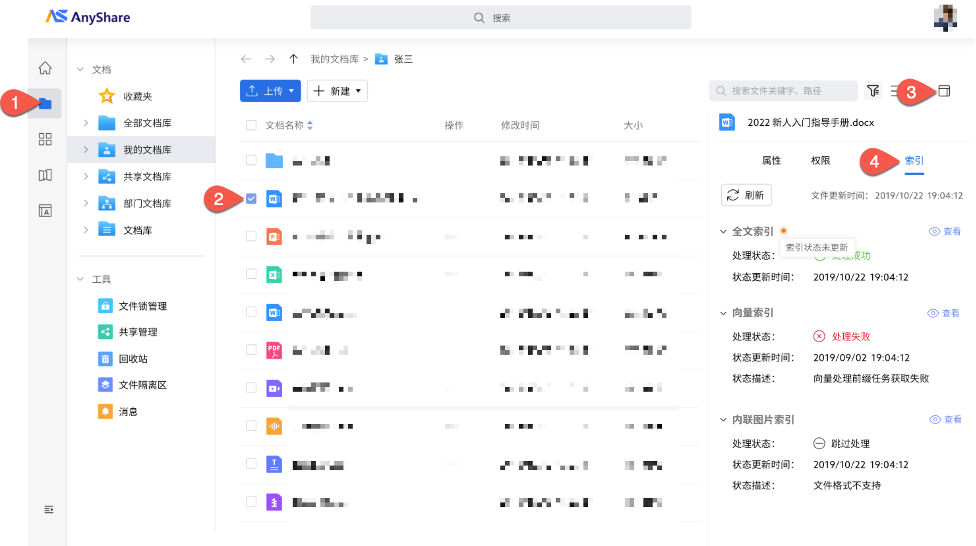Uncheck the selected Word document checkbox

point(251,199)
